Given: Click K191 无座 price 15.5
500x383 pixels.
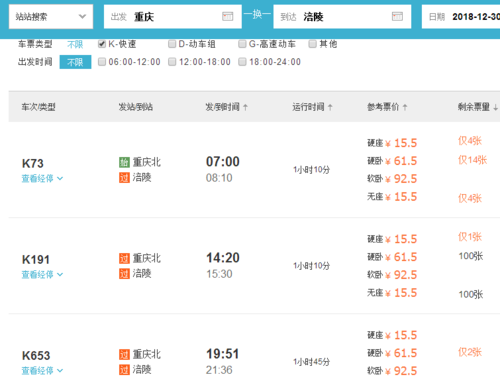Looking at the screenshot, I should [405, 293].
